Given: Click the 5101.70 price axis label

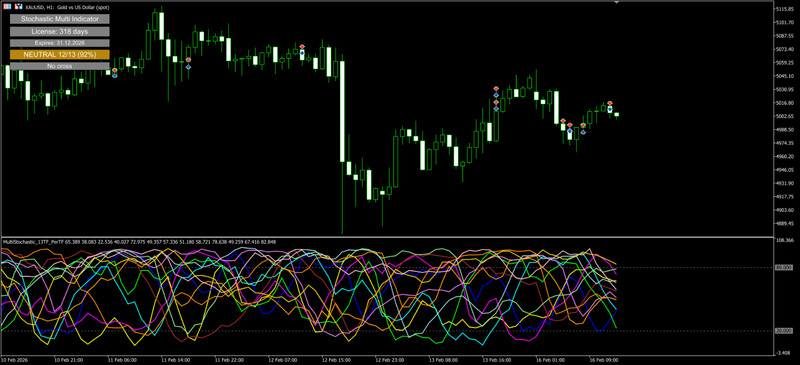Looking at the screenshot, I should coord(785,23).
